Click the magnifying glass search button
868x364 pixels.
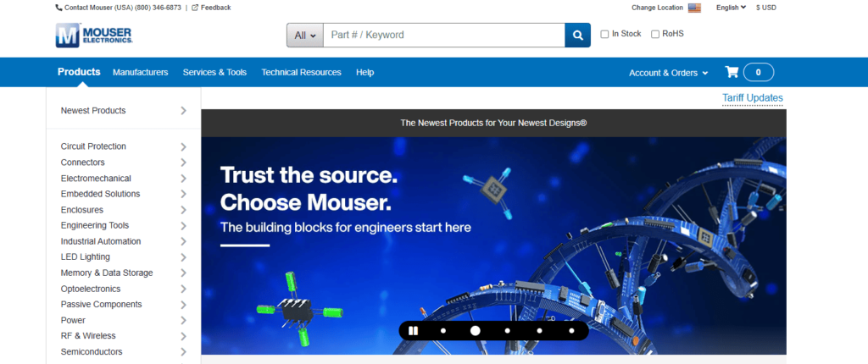[x=577, y=36]
